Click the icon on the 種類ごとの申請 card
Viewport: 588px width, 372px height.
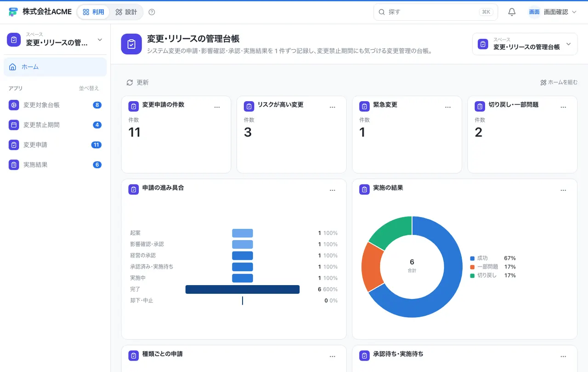pos(133,355)
